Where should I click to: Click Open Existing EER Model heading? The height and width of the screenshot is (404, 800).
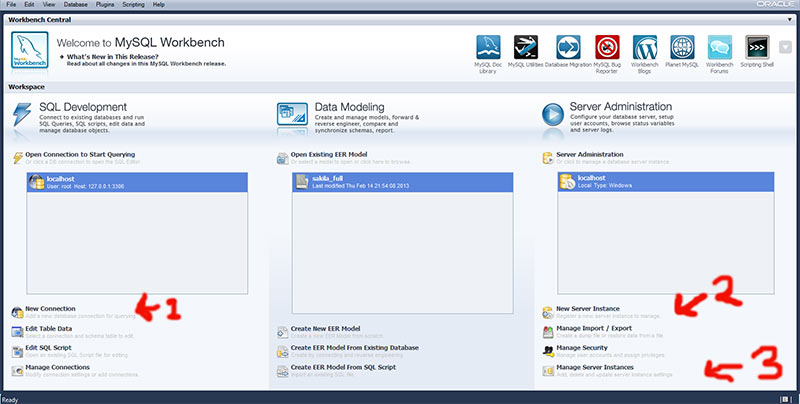tap(329, 155)
